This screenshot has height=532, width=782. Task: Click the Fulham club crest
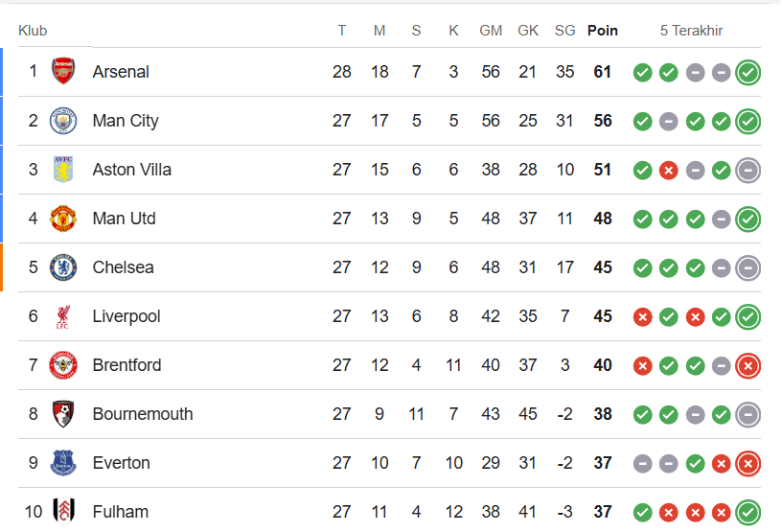click(x=62, y=512)
